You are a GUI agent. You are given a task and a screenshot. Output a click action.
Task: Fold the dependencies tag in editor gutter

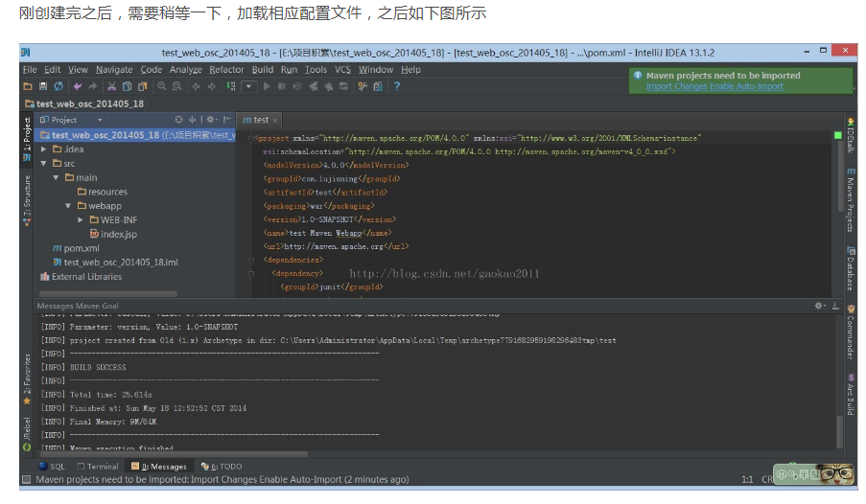pyautogui.click(x=251, y=260)
